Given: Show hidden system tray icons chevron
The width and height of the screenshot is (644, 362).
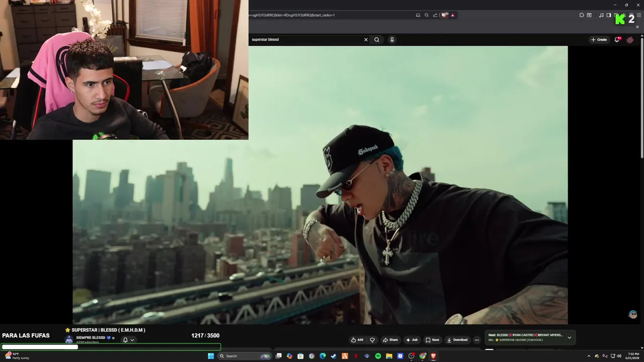Looking at the screenshot, I should pos(589,356).
